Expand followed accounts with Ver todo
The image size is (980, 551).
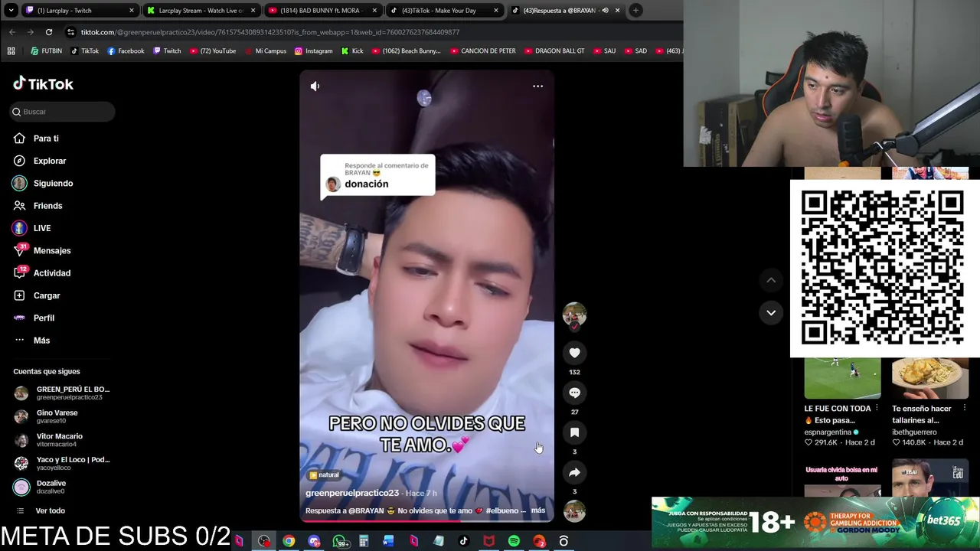click(50, 510)
